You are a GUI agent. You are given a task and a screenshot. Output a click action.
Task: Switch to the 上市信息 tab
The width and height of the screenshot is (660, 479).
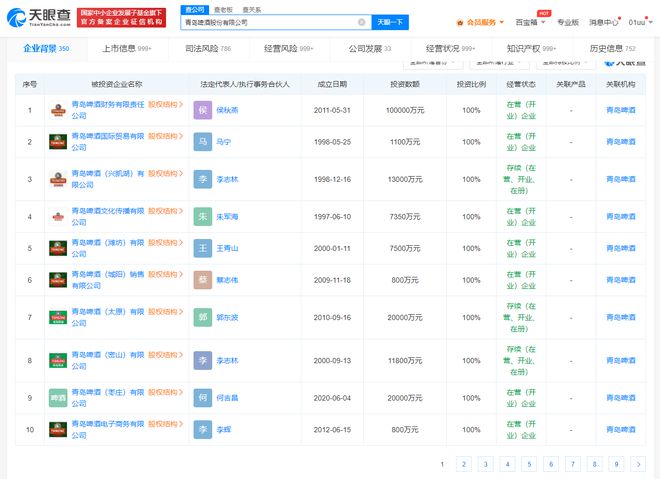(127, 49)
